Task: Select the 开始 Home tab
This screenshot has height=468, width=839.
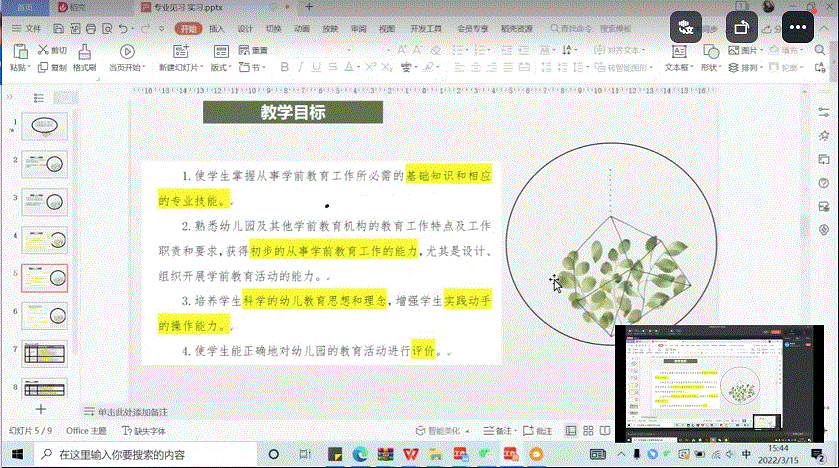Action: 188,28
